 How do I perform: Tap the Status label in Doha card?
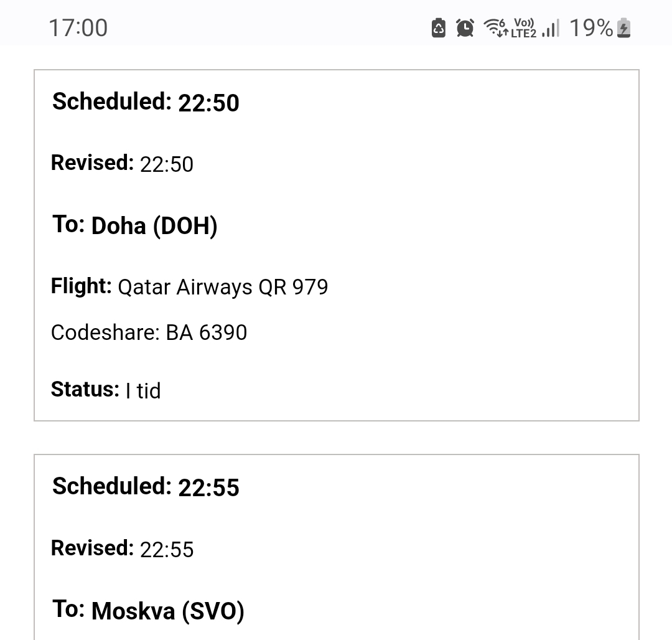coord(85,389)
